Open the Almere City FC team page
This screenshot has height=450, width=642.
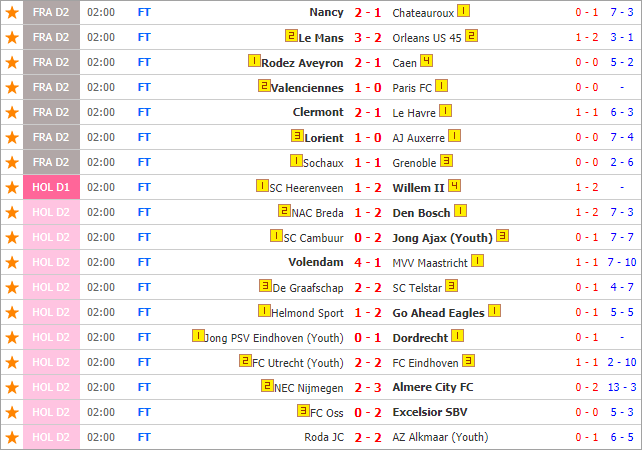click(433, 387)
